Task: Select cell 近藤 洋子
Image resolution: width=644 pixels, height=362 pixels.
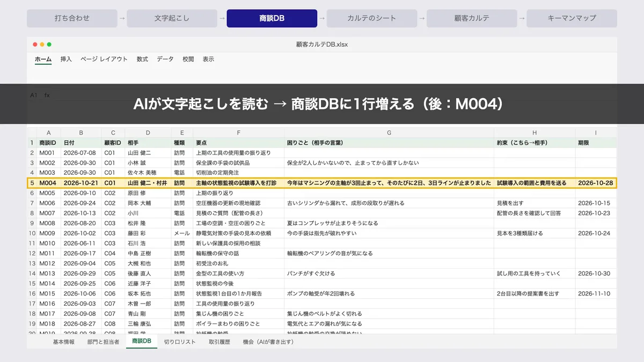Action: 148,283
